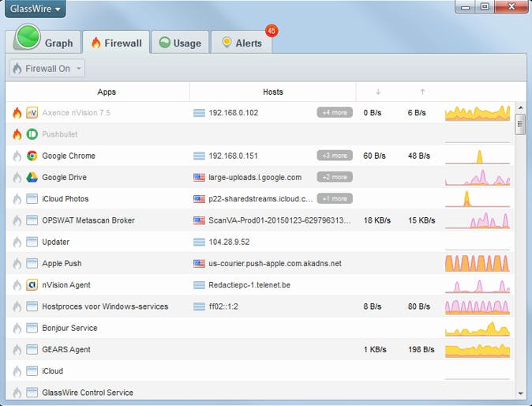The width and height of the screenshot is (532, 406).
Task: Toggle flame icon for Bonjour Service
Action: tap(17, 329)
